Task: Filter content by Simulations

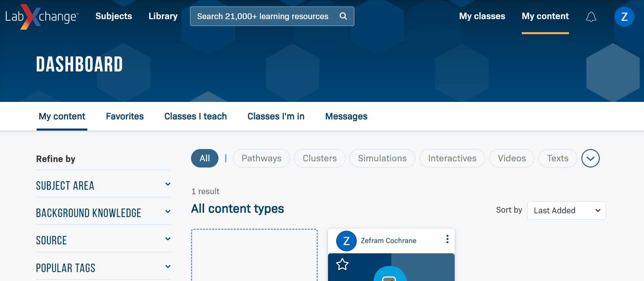Action: click(x=382, y=158)
